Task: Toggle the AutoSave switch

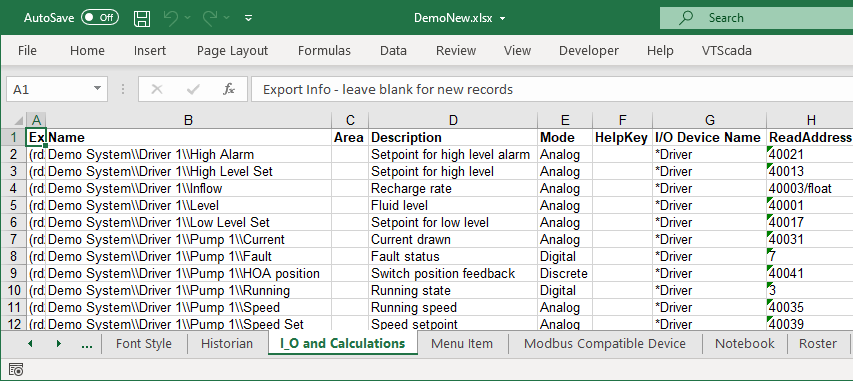Action: click(x=100, y=17)
